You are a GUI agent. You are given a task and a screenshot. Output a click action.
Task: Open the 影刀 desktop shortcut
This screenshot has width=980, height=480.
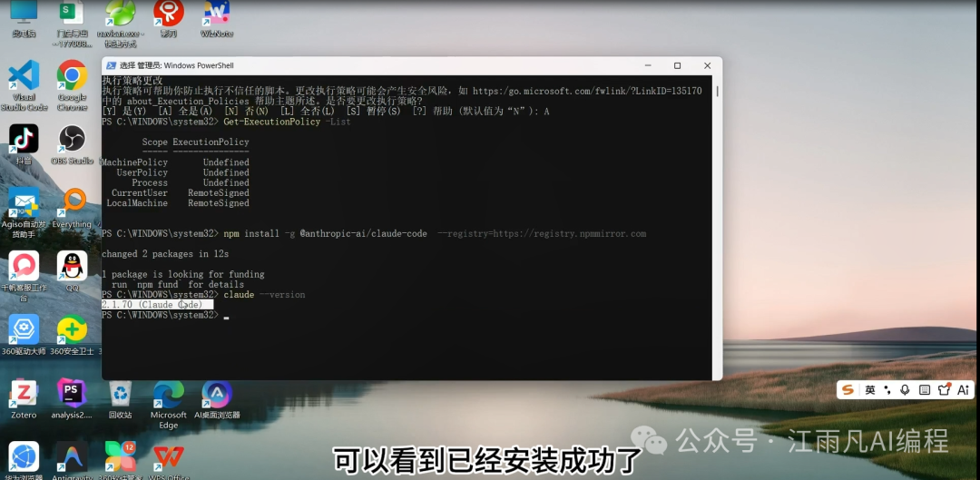coord(169,17)
